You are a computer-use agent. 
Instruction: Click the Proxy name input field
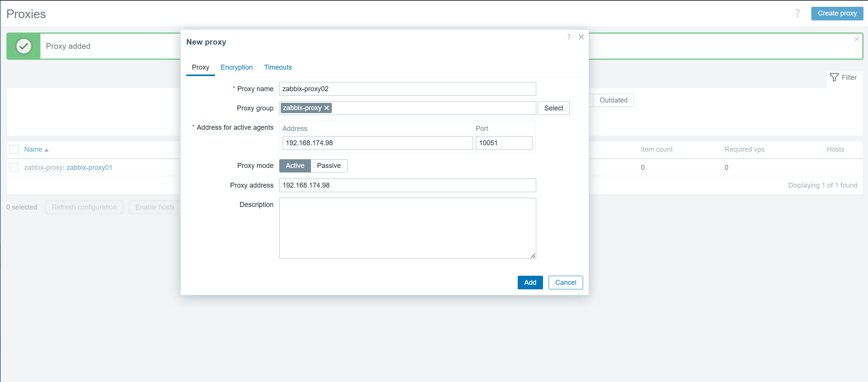coord(407,89)
